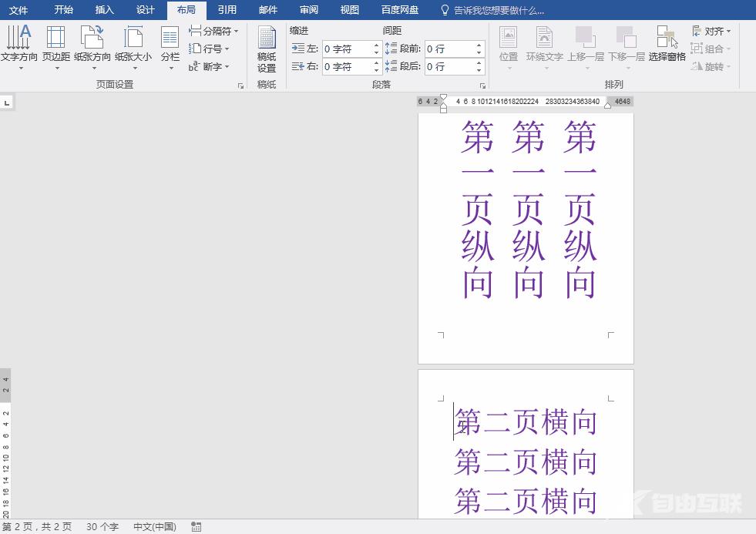The height and width of the screenshot is (534, 756).
Task: Click the Tell Me search box
Action: coord(499,11)
